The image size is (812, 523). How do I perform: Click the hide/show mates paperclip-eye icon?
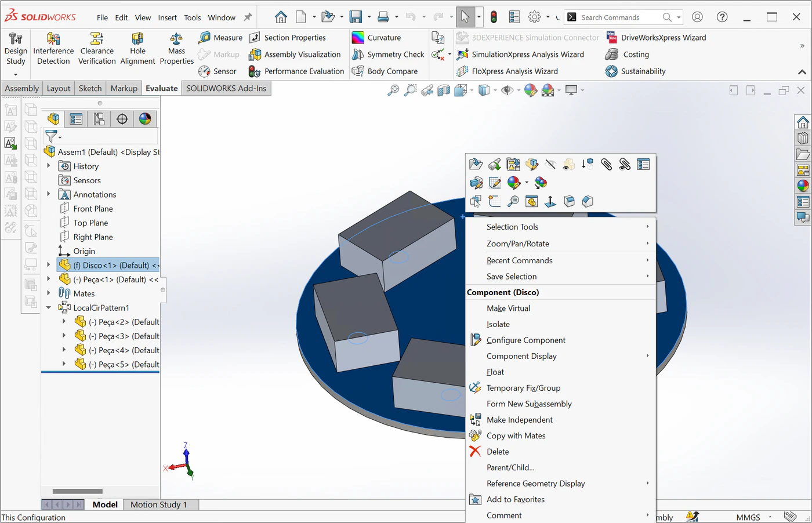(625, 165)
